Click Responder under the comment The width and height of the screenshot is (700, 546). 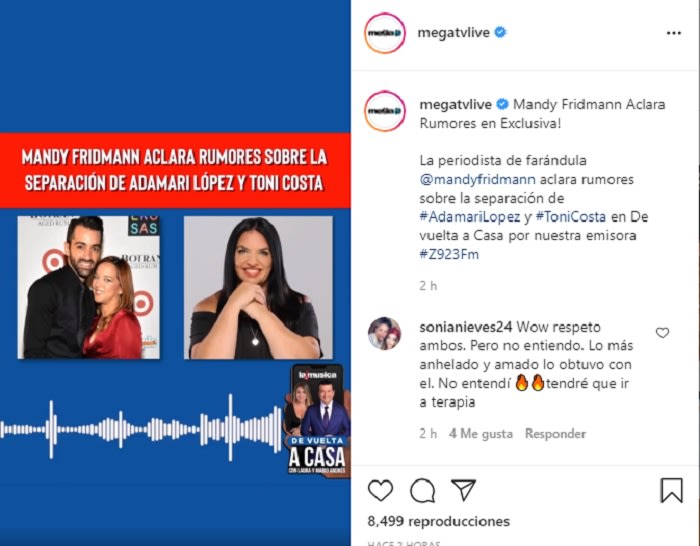coord(555,433)
